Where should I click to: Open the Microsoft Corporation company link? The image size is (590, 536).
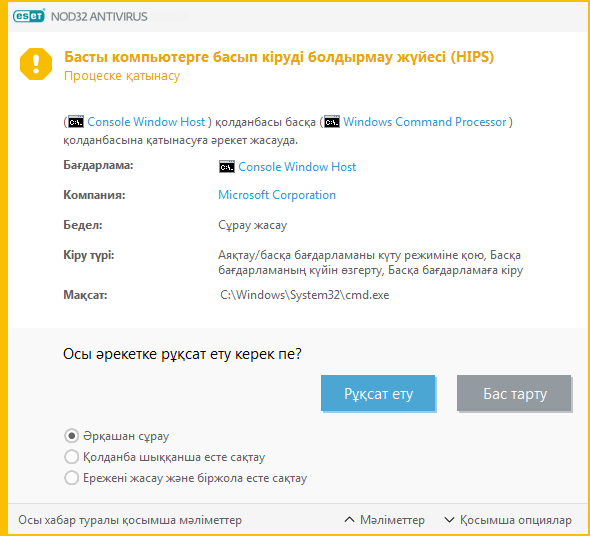point(277,195)
